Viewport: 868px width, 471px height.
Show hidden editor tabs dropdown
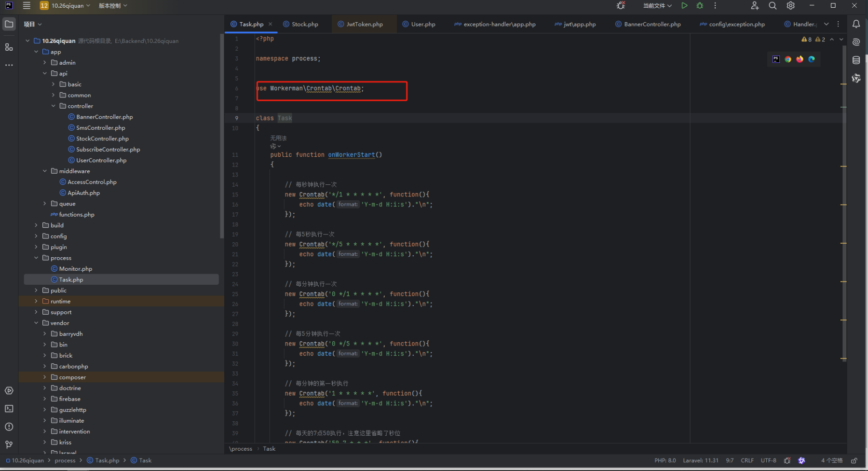(x=827, y=24)
